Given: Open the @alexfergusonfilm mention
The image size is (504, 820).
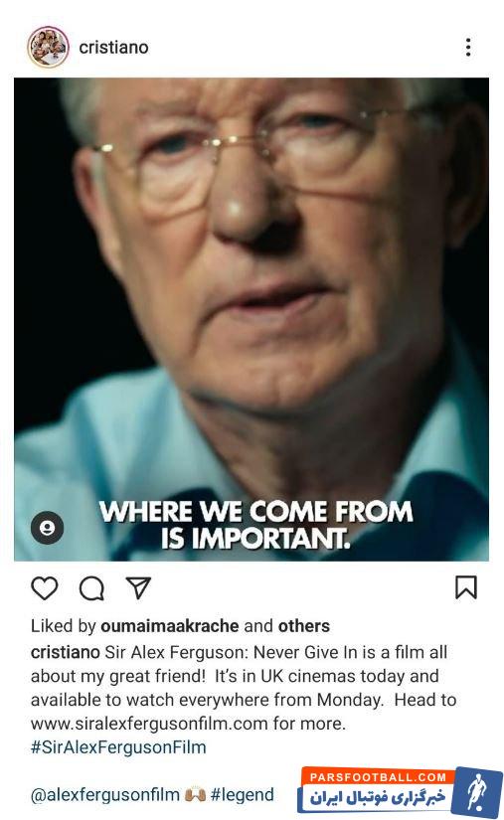Looking at the screenshot, I should click(x=105, y=795).
